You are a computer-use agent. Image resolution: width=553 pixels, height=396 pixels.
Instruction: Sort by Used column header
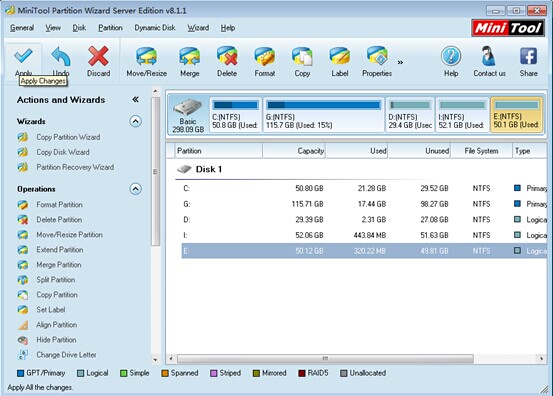point(357,151)
